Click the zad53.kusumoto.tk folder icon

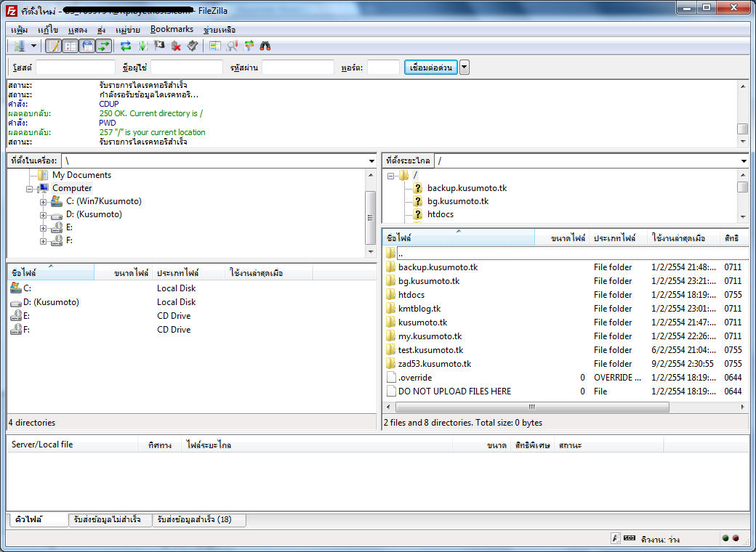tap(390, 364)
